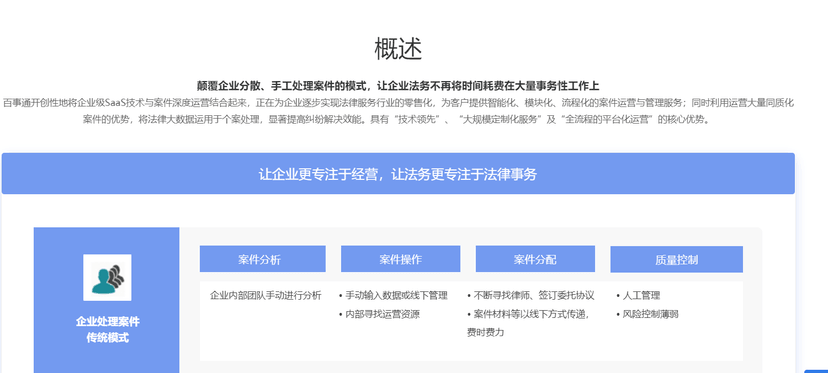This screenshot has width=828, height=373.
Task: Click the paragraph starting 百事通开创性地
Action: point(398,110)
